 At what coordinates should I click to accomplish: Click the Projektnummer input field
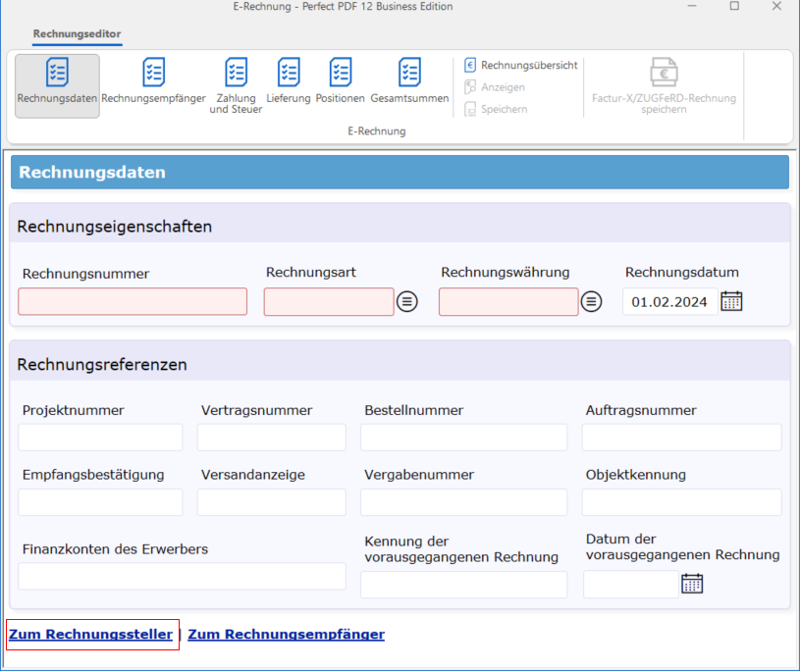click(99, 437)
